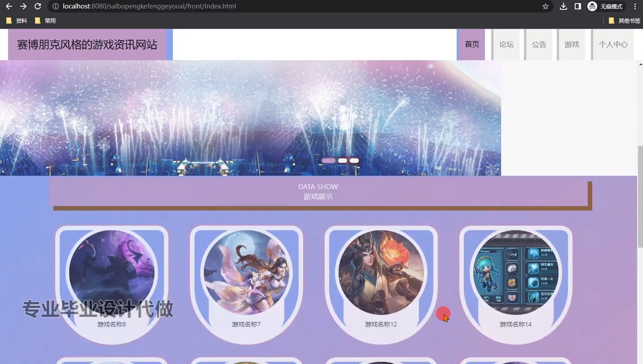Open 其他书签 bookmarks folder
Image resolution: width=643 pixels, height=364 pixels.
(624, 21)
